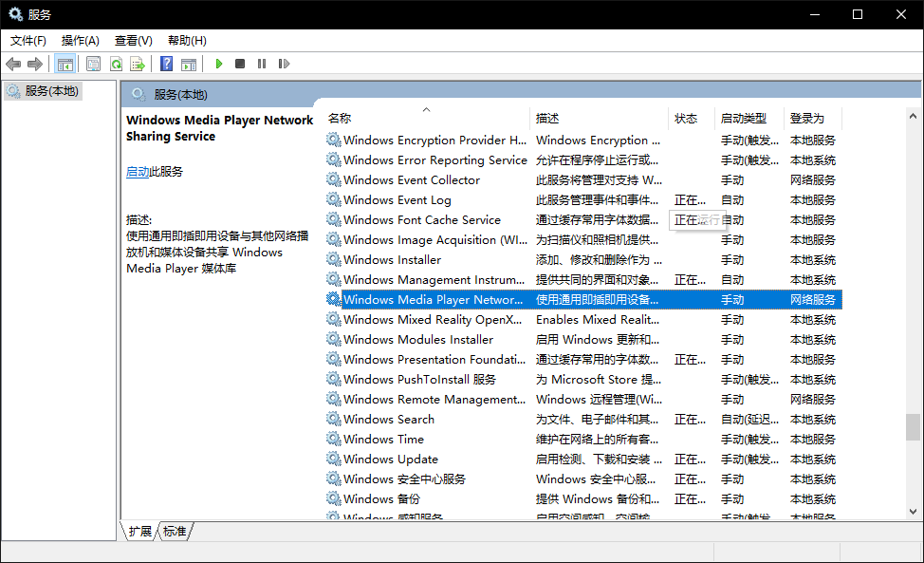Screen dimensions: 924x563
Task: Select the Windows Time service name
Action: (x=383, y=440)
